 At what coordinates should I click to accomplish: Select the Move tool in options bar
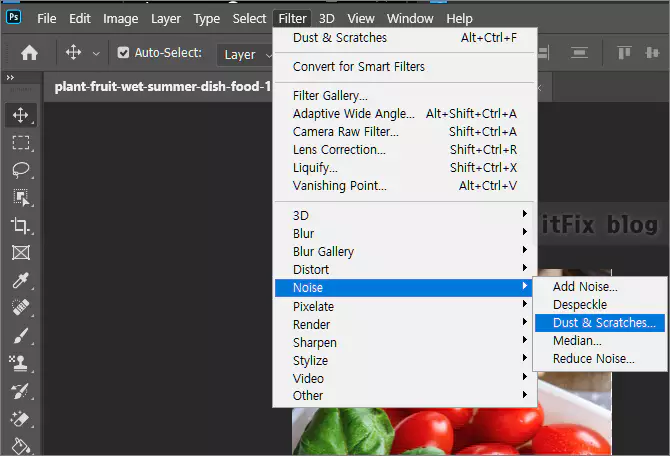[73, 53]
